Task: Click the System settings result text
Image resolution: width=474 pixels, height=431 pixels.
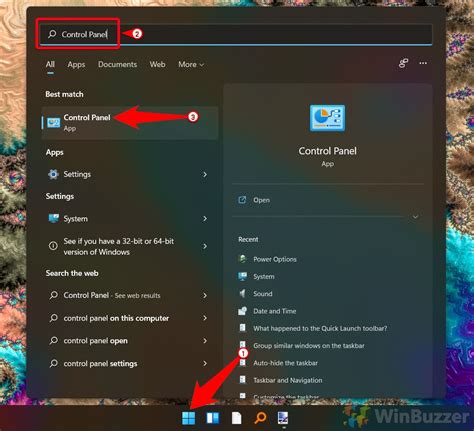Action: [76, 219]
